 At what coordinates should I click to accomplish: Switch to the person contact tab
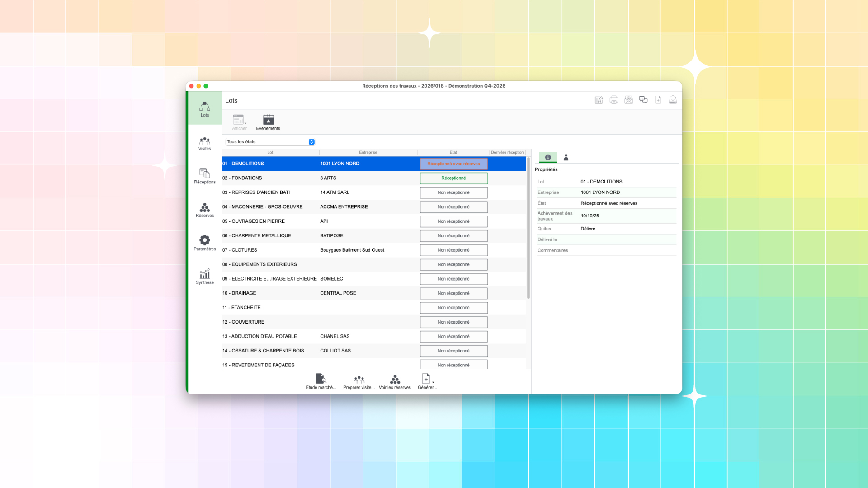566,157
